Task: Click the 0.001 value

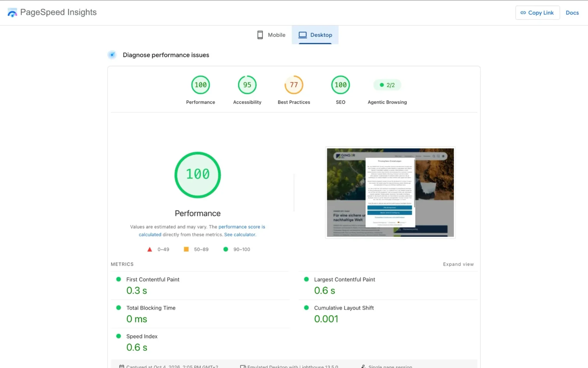Action: [x=326, y=319]
